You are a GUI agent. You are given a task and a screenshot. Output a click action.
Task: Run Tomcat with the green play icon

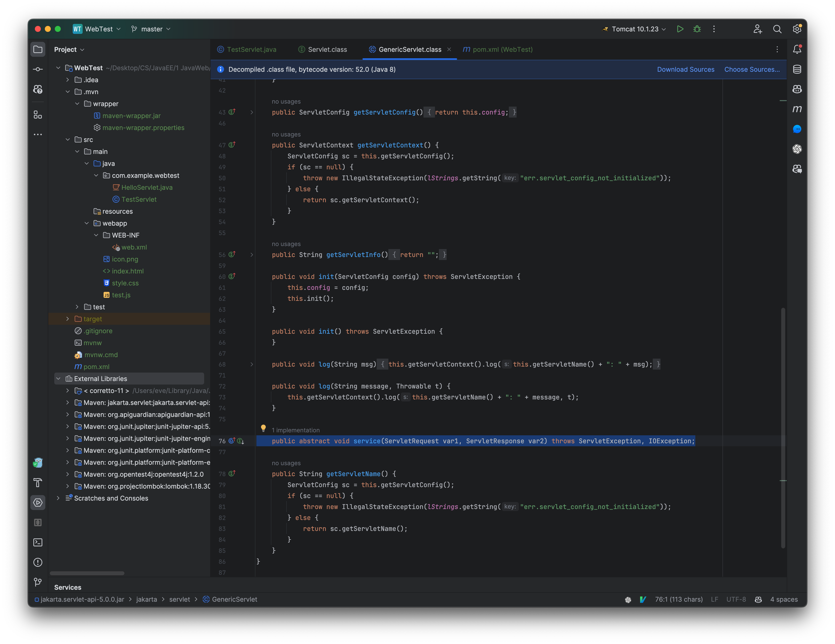click(680, 29)
